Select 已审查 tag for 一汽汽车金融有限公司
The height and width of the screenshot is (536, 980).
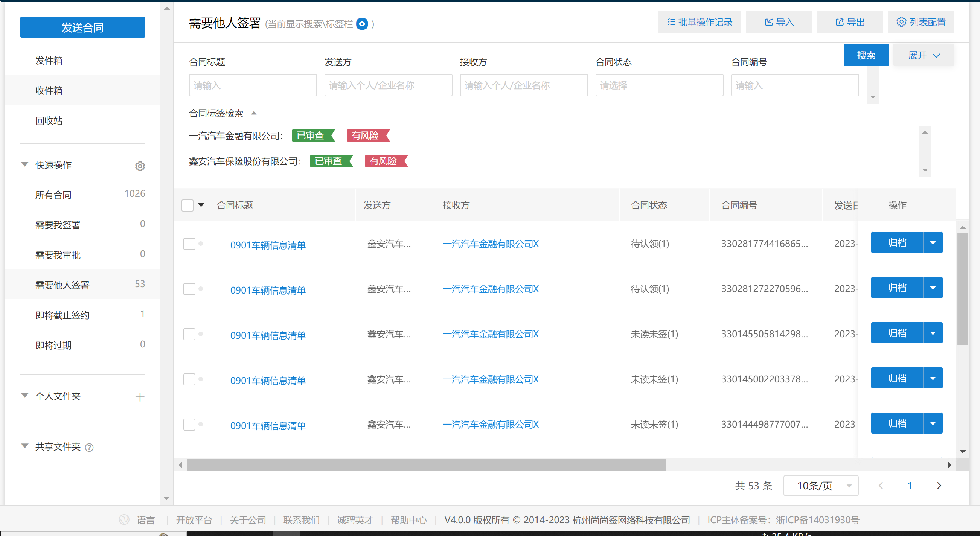click(x=314, y=136)
